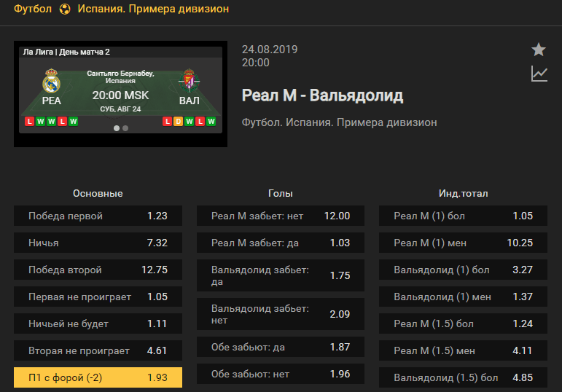Click the yellow D draw badge for Valladolid

coord(178,122)
